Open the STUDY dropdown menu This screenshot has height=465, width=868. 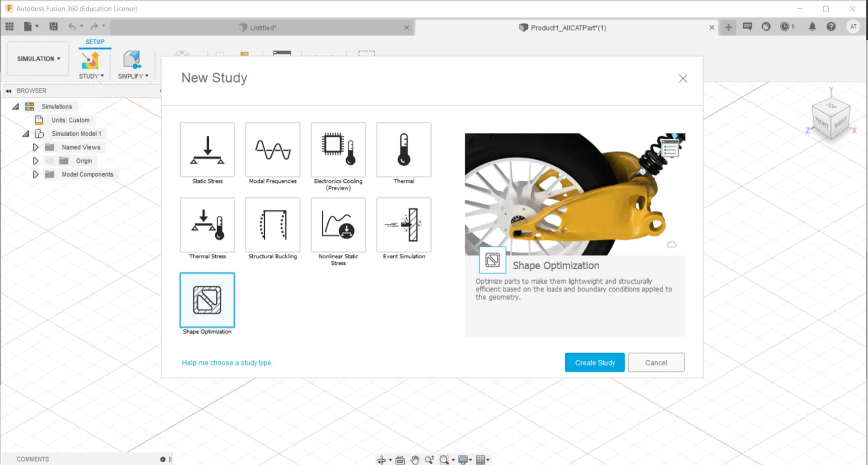click(x=91, y=77)
